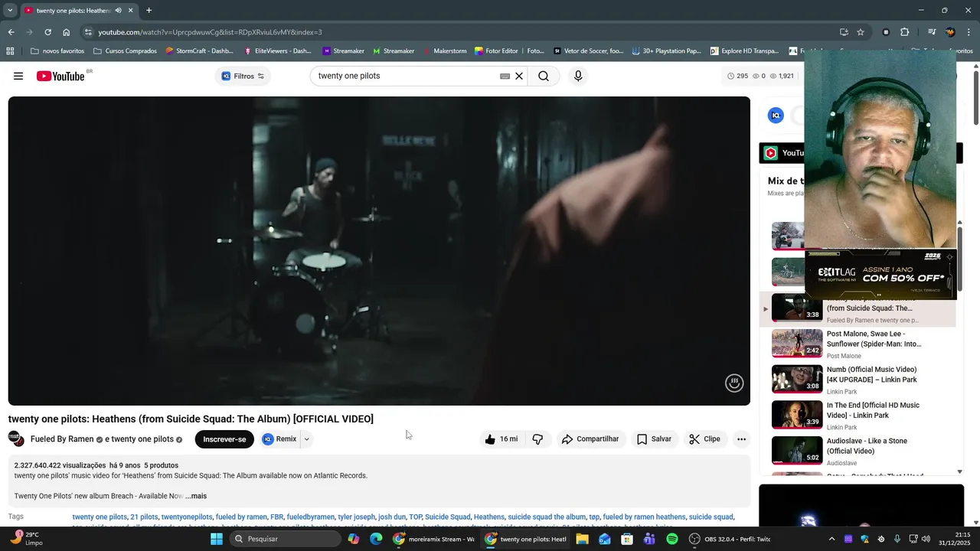Click the tag 'josh dun'
This screenshot has height=551, width=980.
click(x=392, y=517)
